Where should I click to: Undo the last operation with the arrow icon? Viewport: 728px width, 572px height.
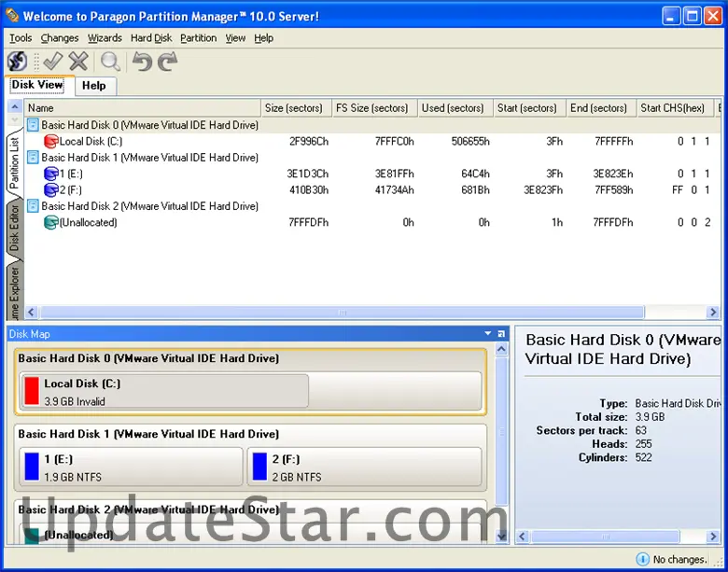pos(142,62)
